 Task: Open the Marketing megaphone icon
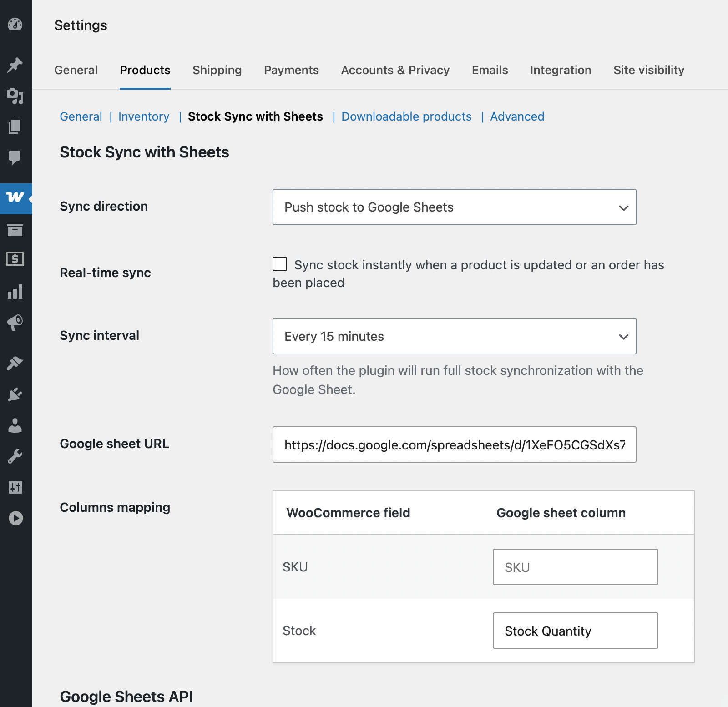15,322
